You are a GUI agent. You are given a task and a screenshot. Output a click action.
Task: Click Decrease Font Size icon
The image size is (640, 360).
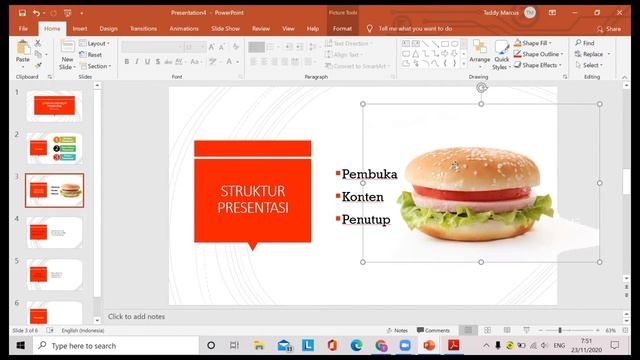(x=222, y=47)
